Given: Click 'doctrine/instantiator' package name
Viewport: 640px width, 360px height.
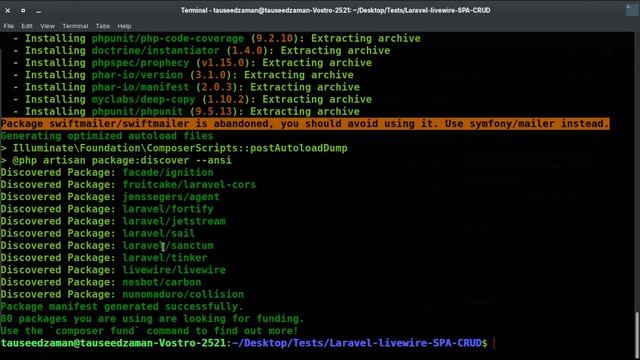Looking at the screenshot, I should pos(156,51).
